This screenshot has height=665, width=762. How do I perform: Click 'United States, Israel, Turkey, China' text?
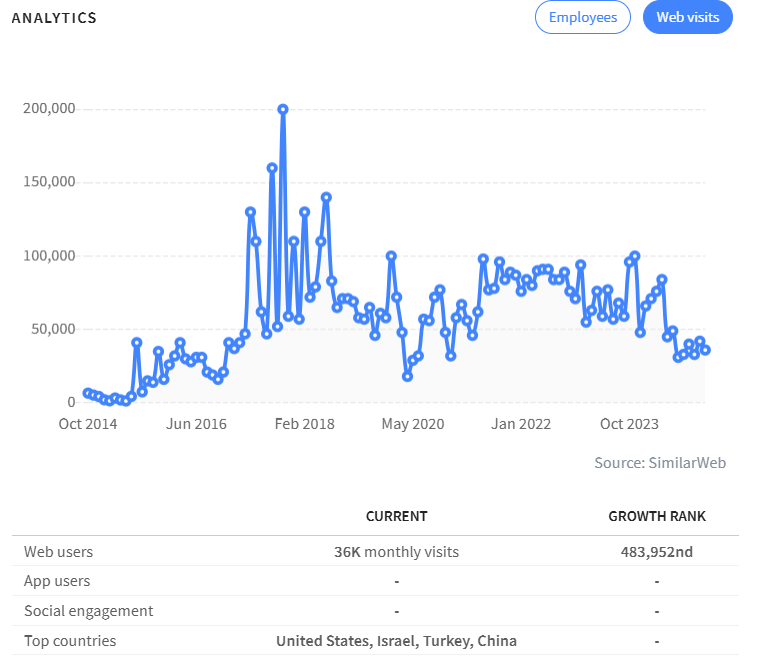click(397, 641)
